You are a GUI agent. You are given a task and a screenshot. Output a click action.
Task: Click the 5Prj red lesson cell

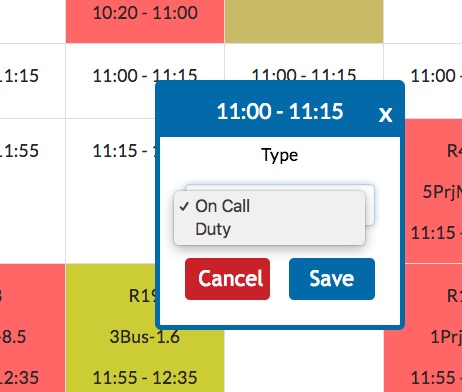point(434,191)
